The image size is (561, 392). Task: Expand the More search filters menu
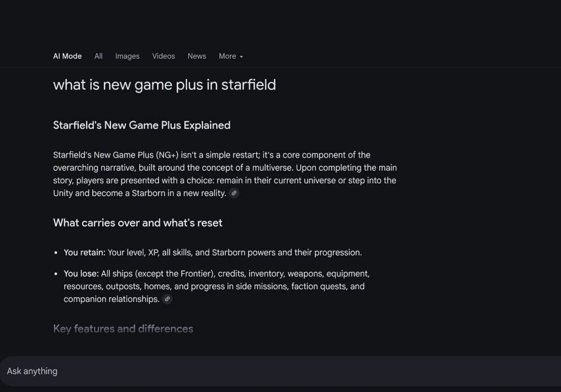coord(231,56)
